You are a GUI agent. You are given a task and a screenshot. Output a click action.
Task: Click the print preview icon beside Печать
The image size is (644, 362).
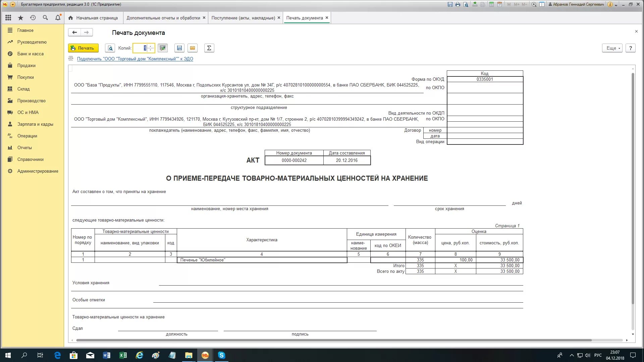[110, 48]
